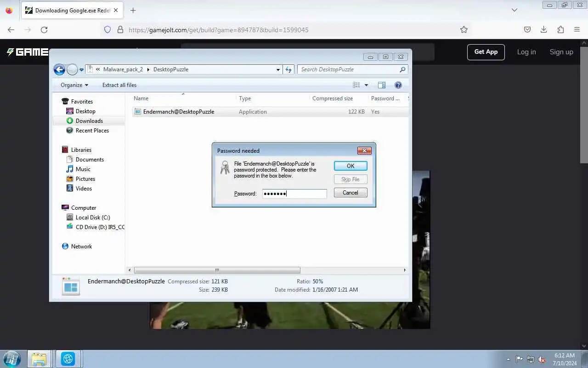588x368 pixels.
Task: Toggle the preview pane icon
Action: [x=382, y=85]
